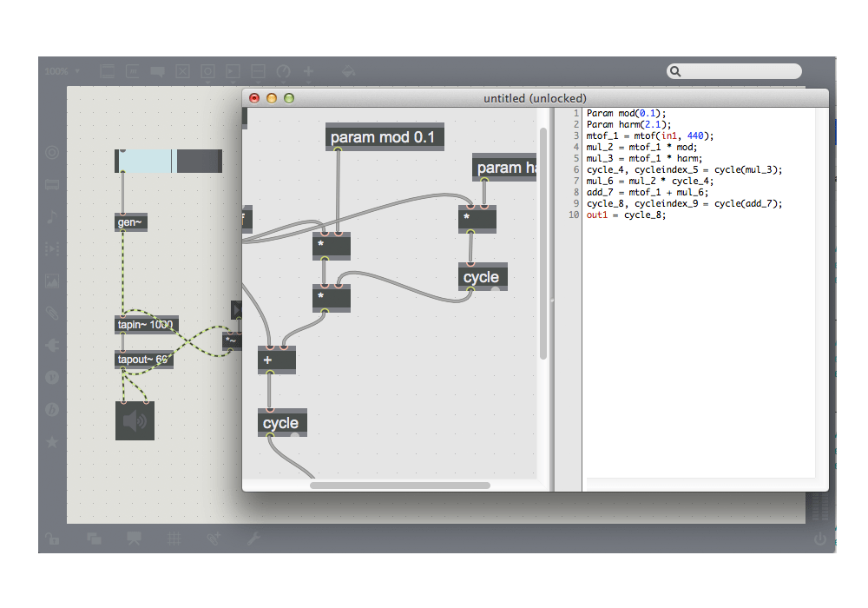
Task: Insert a comment via the speech-bubble toolbar icon
Action: (x=157, y=71)
